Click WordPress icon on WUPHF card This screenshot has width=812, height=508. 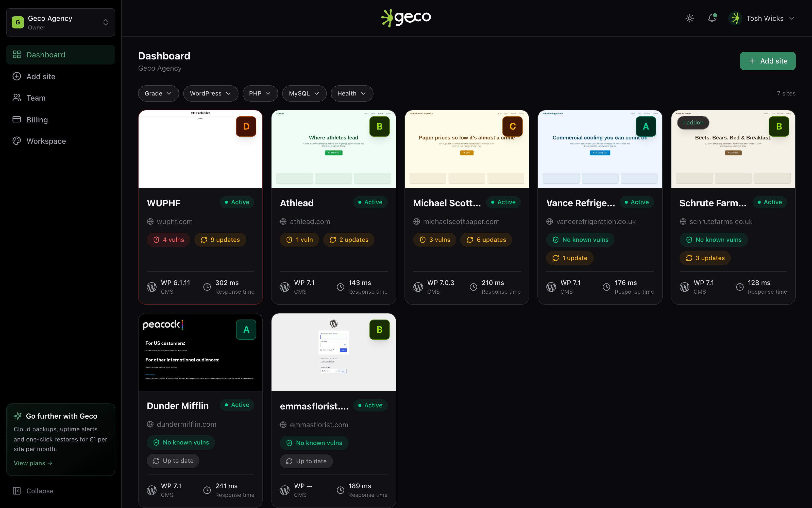(152, 287)
